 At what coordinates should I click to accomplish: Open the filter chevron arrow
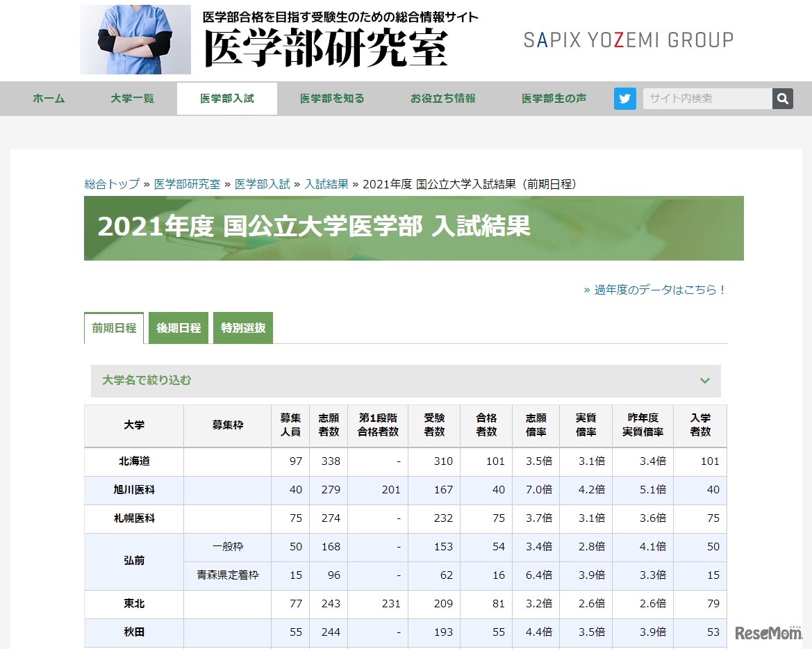[704, 381]
